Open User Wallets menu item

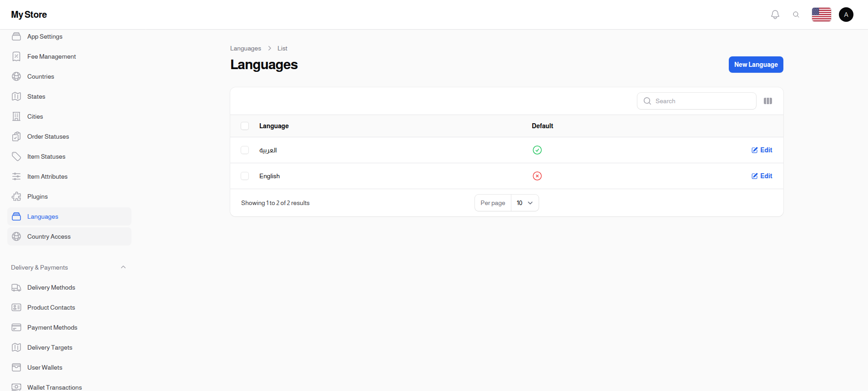coord(69,367)
